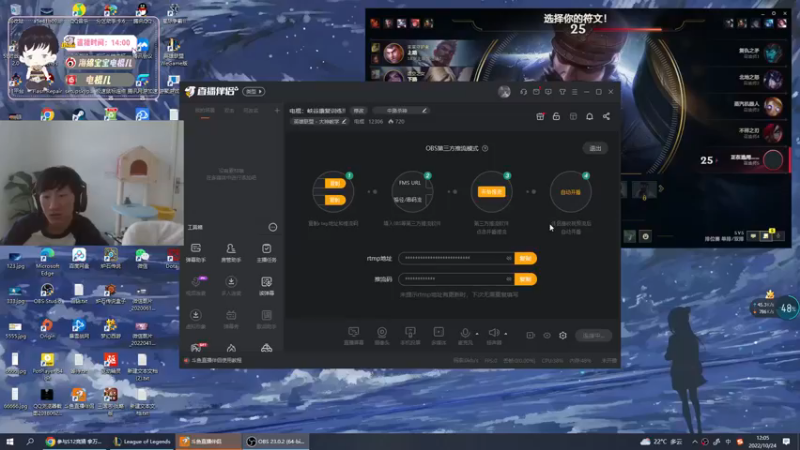The width and height of the screenshot is (800, 450).
Task: Collapse the 工具箱 toolbox panel
Action: pyautogui.click(x=273, y=227)
